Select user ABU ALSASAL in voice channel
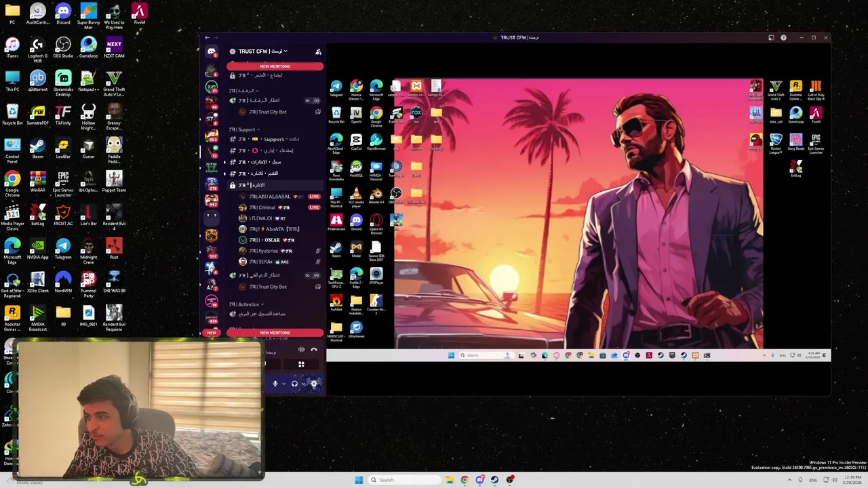Image resolution: width=868 pixels, height=488 pixels. [280, 197]
